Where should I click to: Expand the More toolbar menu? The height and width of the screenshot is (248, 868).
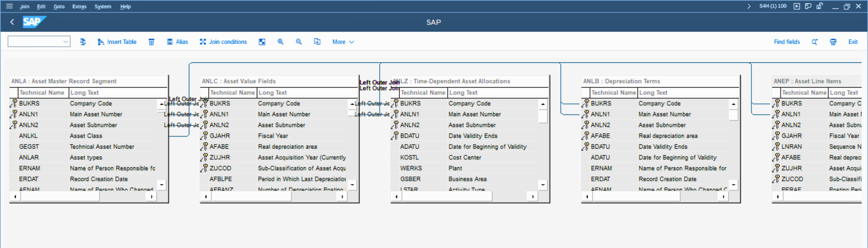343,42
